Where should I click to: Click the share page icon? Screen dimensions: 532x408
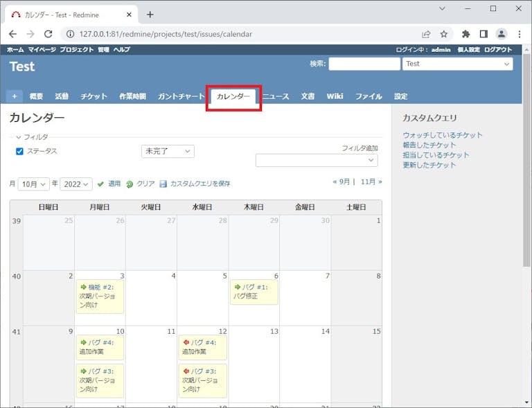pyautogui.click(x=426, y=34)
